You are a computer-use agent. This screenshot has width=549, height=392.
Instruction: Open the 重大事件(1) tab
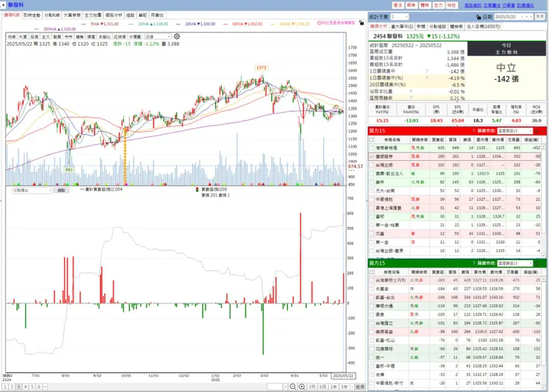(x=402, y=26)
